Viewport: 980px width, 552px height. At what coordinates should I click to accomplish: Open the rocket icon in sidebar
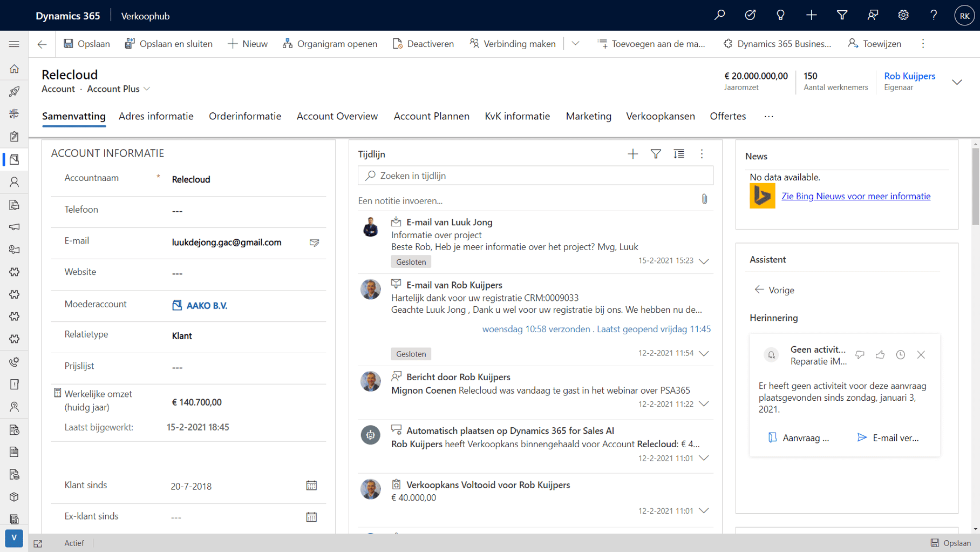coord(14,91)
